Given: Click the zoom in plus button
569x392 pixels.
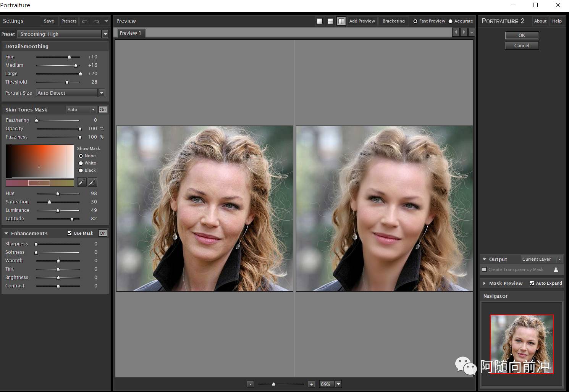Looking at the screenshot, I should pos(311,384).
